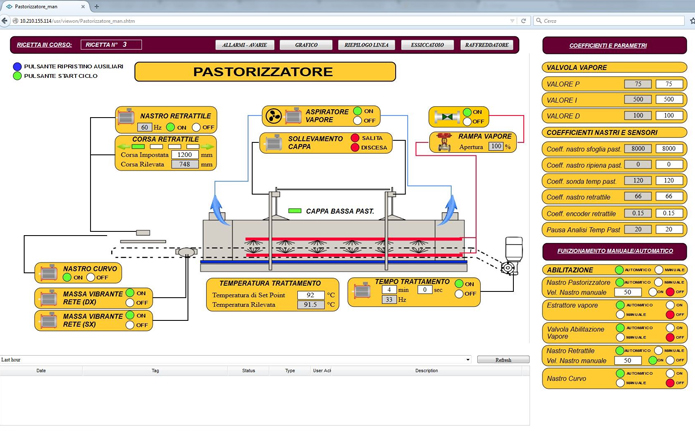Turn OFF the Nastro Retrattile
The width and height of the screenshot is (695, 431).
(x=196, y=128)
